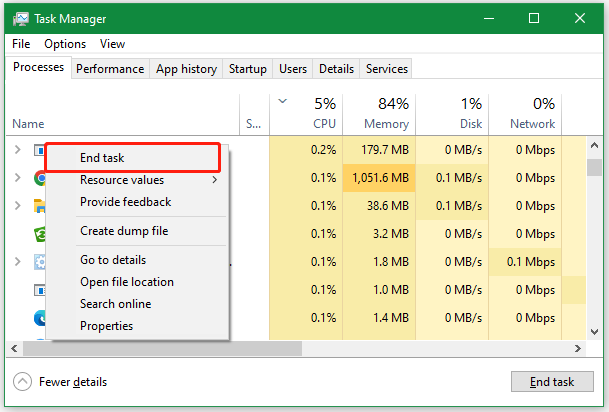Image resolution: width=609 pixels, height=412 pixels.
Task: Expand the first process row
Action: 17,150
